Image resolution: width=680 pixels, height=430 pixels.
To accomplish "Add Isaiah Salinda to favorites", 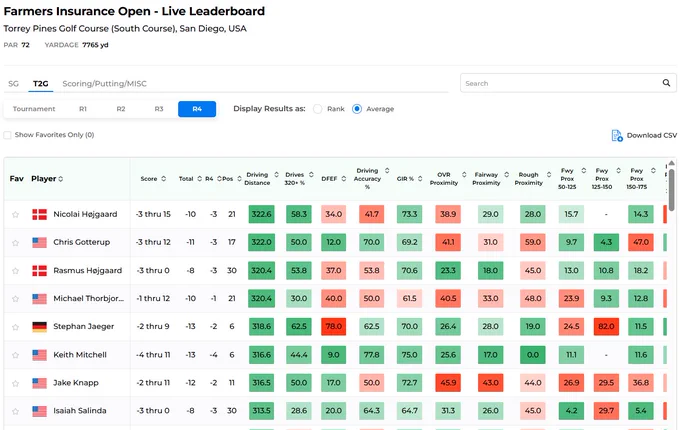I will 16,411.
